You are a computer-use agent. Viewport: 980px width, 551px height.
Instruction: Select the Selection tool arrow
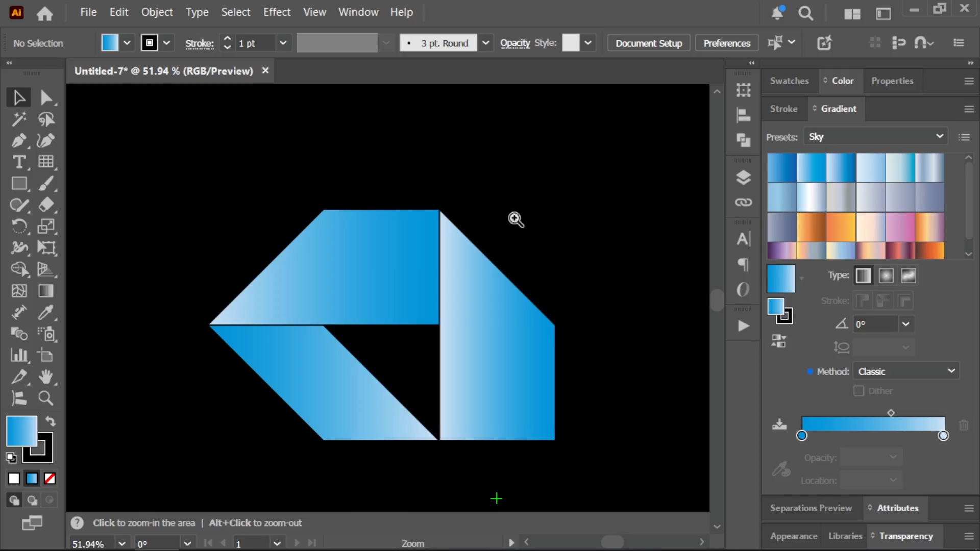point(19,97)
